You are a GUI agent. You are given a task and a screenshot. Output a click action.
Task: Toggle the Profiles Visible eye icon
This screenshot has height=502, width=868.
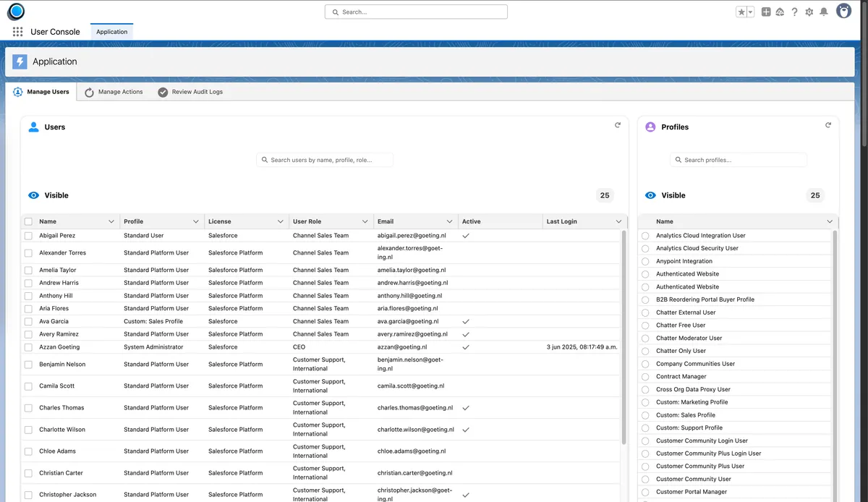click(650, 195)
